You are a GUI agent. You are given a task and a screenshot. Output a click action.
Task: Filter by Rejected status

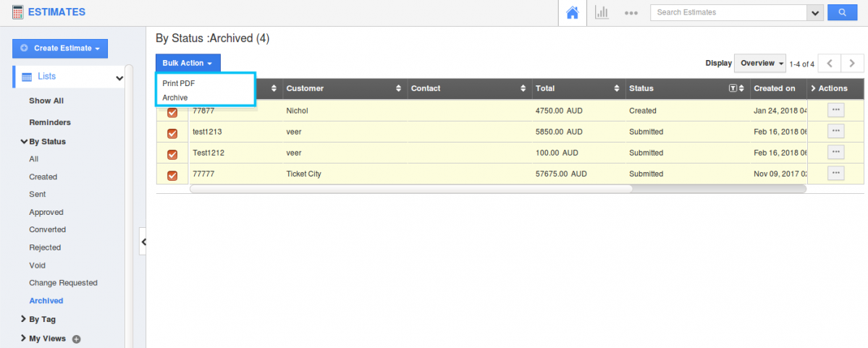click(45, 247)
